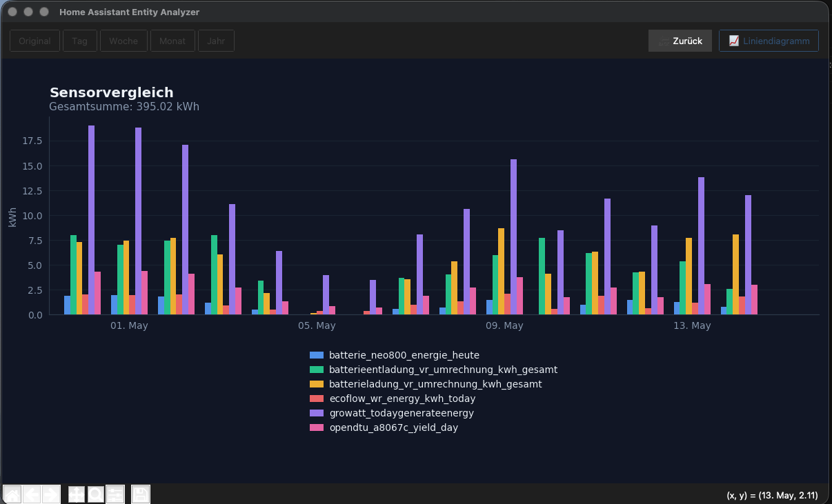This screenshot has width=832, height=504.
Task: Open subplot configuration sliders icon
Action: click(x=115, y=494)
